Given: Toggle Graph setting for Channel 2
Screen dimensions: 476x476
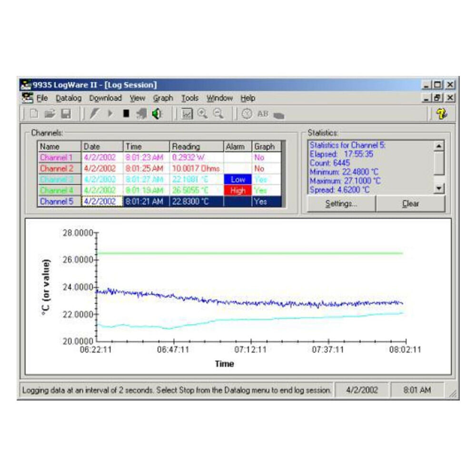Looking at the screenshot, I should pyautogui.click(x=266, y=168).
